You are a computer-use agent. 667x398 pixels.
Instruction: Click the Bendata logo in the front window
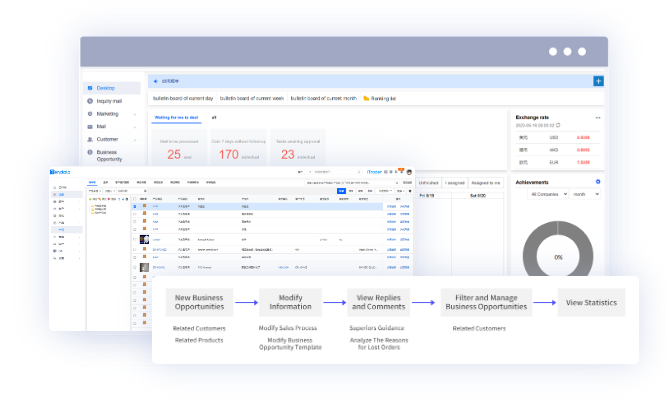pyautogui.click(x=60, y=172)
